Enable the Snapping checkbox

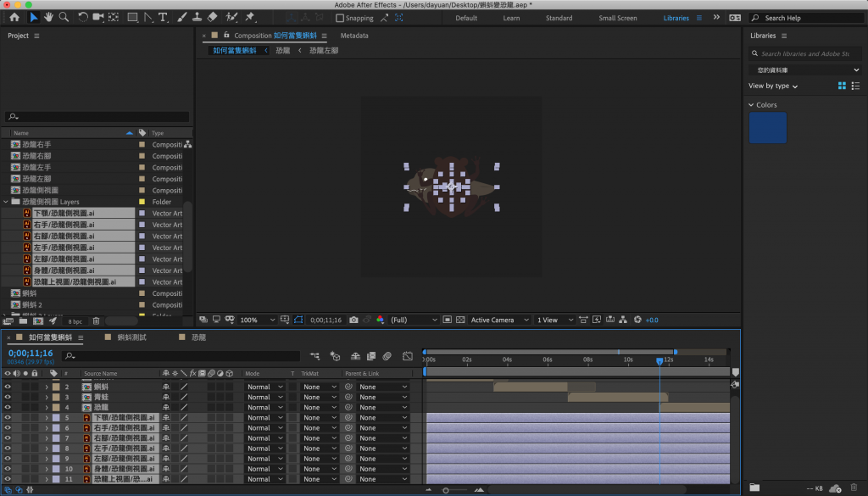(340, 18)
